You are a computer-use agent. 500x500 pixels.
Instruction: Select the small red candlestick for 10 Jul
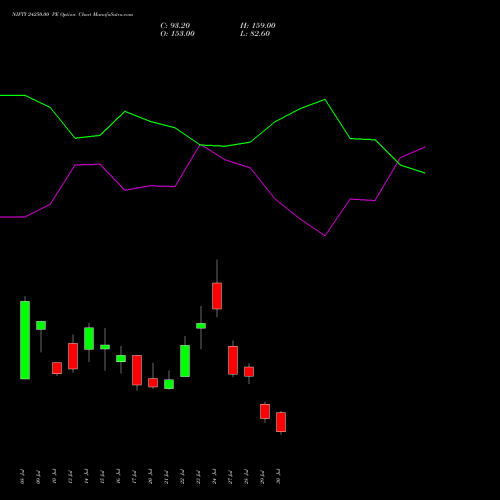pyautogui.click(x=57, y=368)
